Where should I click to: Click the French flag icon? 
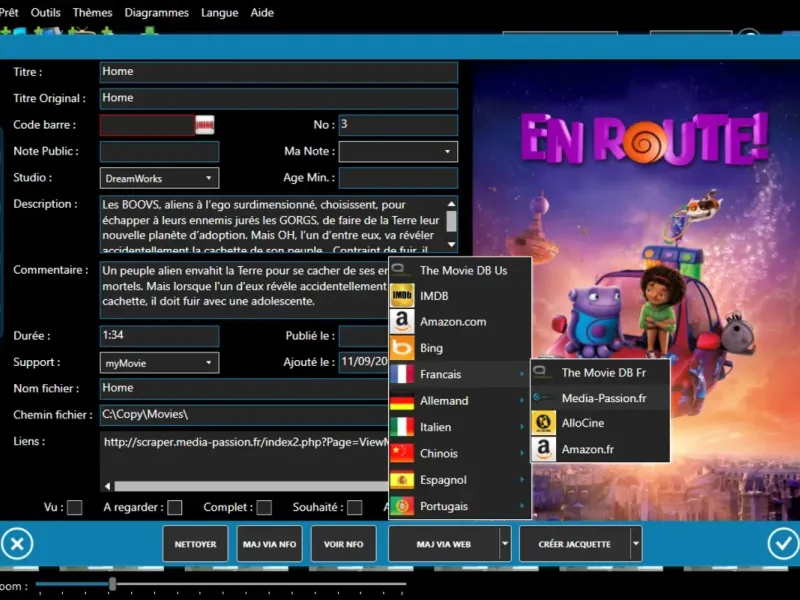pos(402,374)
